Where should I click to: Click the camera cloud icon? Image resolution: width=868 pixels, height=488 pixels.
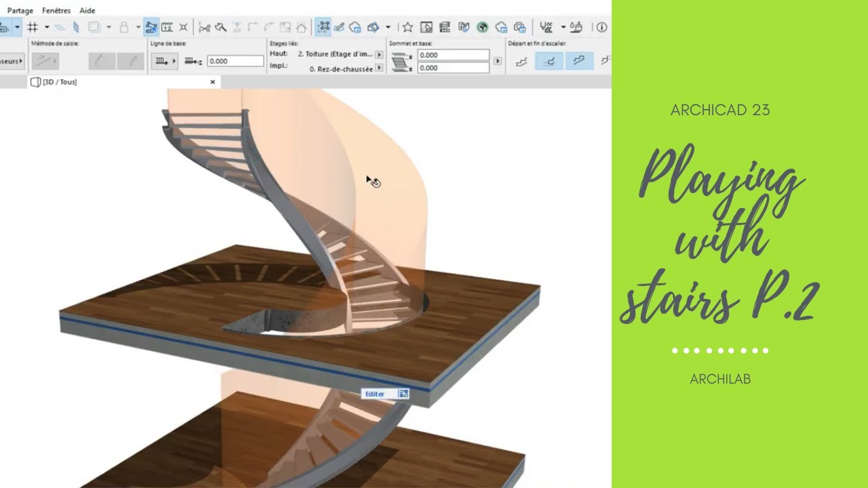click(x=519, y=27)
